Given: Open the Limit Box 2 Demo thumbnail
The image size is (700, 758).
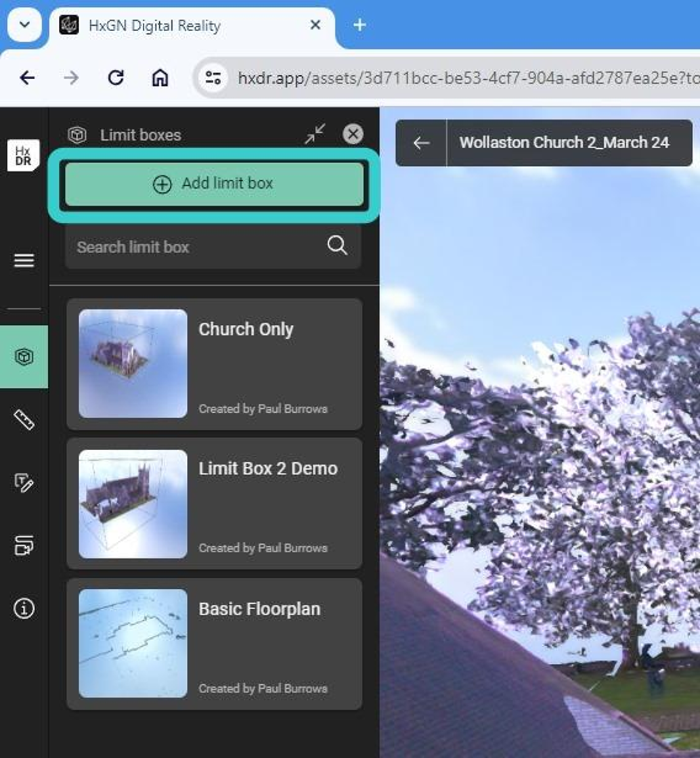Looking at the screenshot, I should pyautogui.click(x=133, y=504).
